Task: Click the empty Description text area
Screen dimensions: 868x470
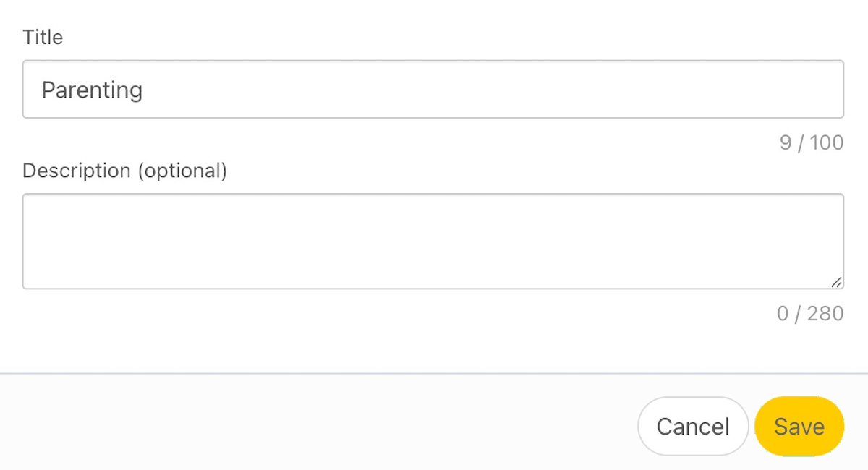Action: (x=434, y=239)
